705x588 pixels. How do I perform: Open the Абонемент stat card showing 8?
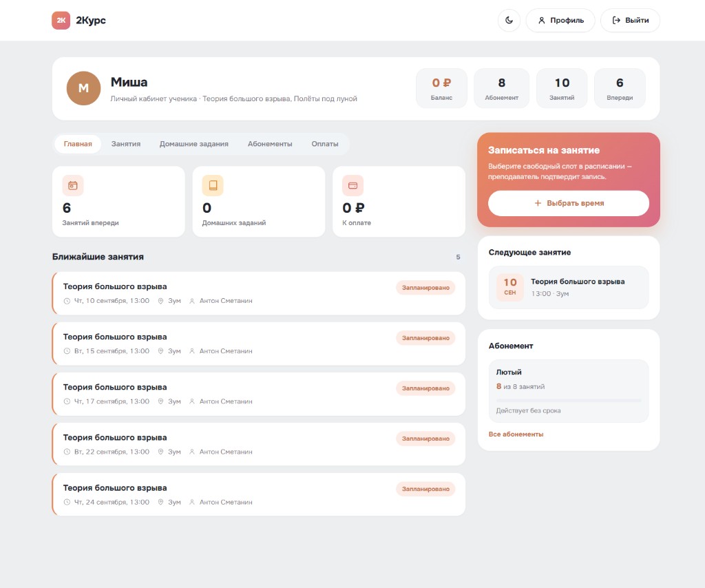click(x=501, y=88)
